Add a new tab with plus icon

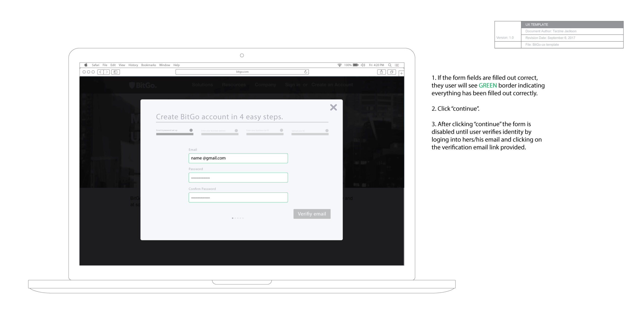[x=401, y=73]
